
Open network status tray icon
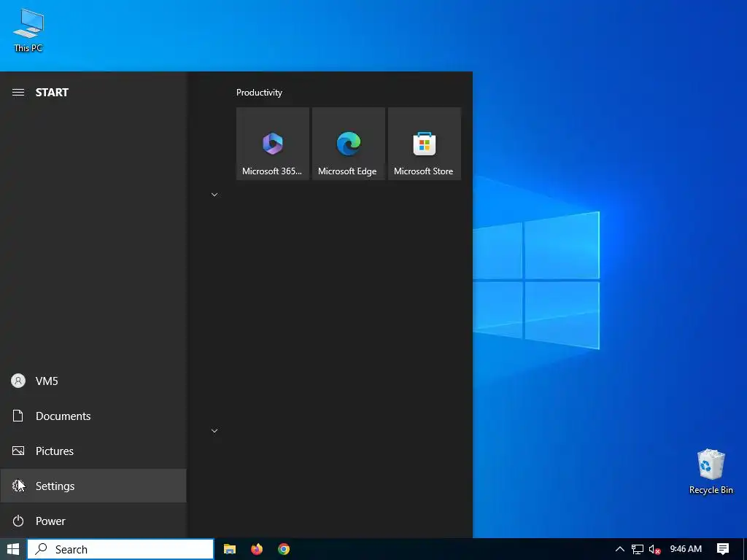[638, 549]
